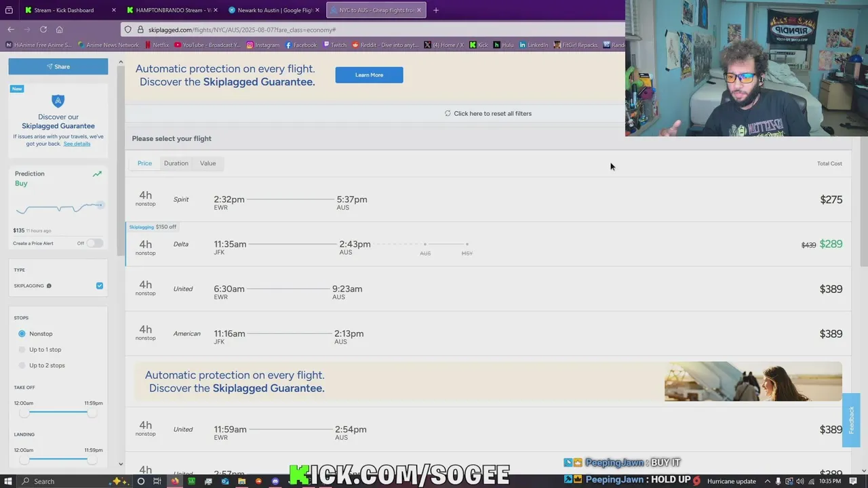
Task: Open the Netflix bookmark
Action: [x=157, y=45]
